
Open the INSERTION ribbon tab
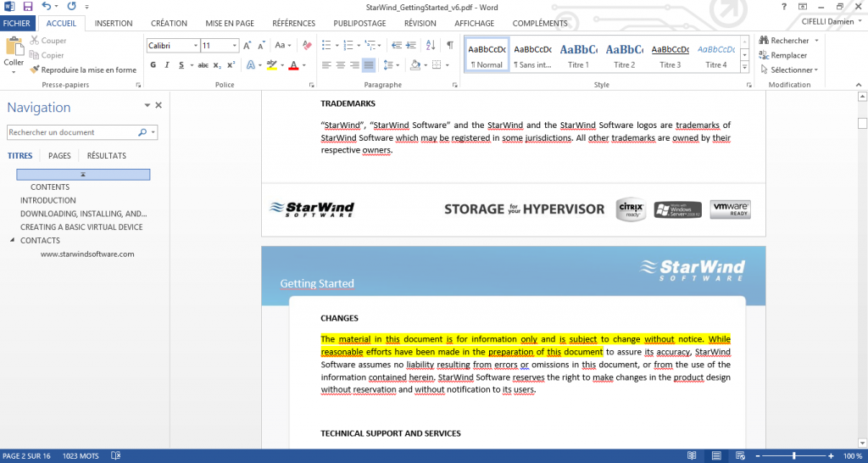point(114,24)
